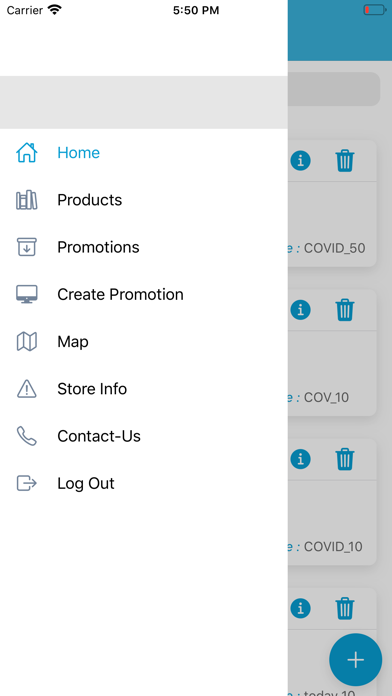This screenshot has width=392, height=696.
Task: Tap the folded Map icon
Action: click(27, 342)
